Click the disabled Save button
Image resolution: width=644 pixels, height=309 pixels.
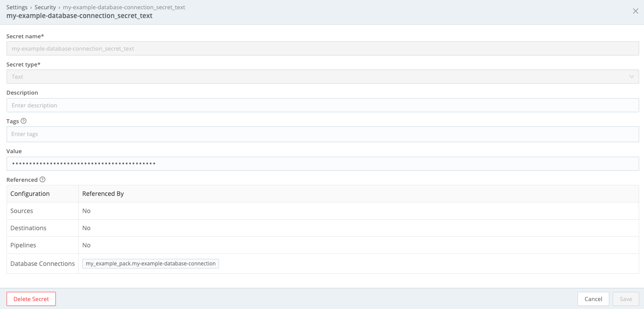[x=626, y=298]
